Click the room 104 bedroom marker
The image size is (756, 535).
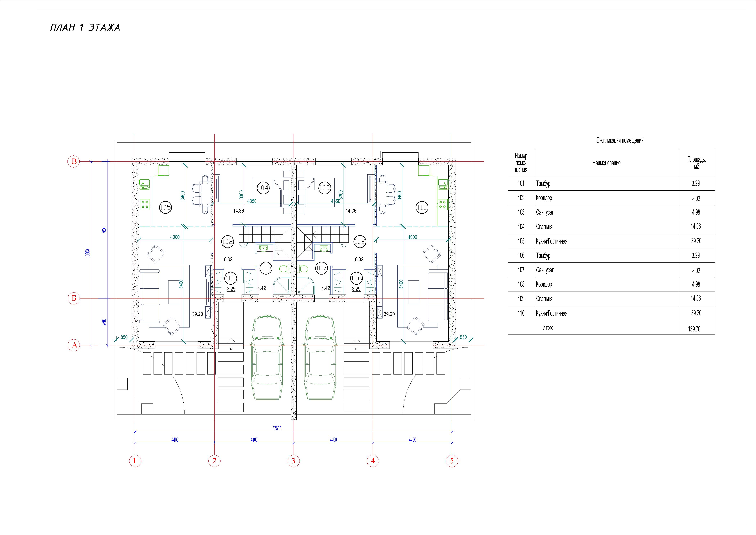click(263, 188)
